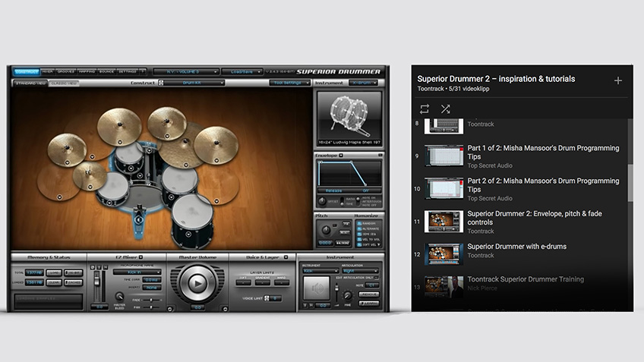Screen dimensions: 644x362
Task: Click the Master Bleed knob in EZ Mixer
Action: tap(119, 296)
